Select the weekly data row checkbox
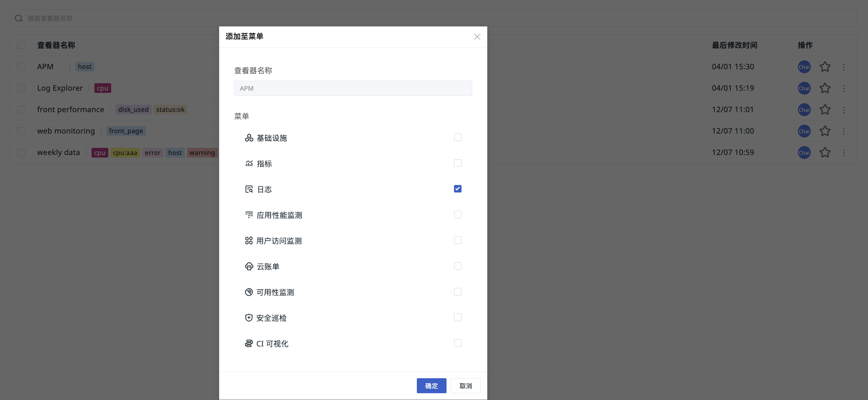Screen dimensions: 868x400 tap(21, 152)
